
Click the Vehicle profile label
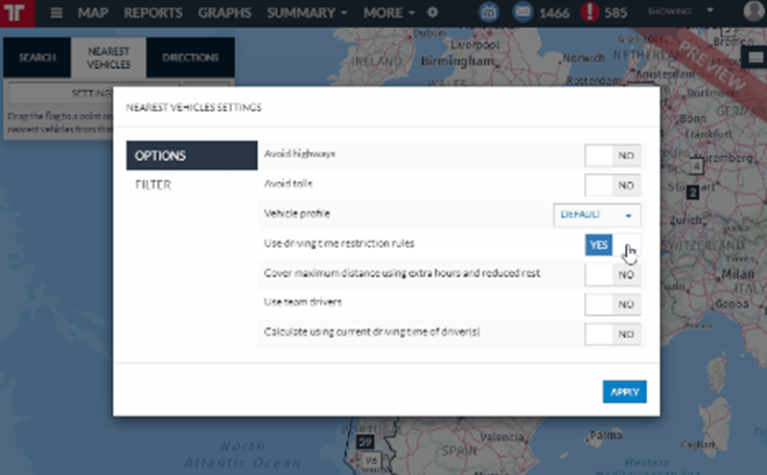point(297,213)
